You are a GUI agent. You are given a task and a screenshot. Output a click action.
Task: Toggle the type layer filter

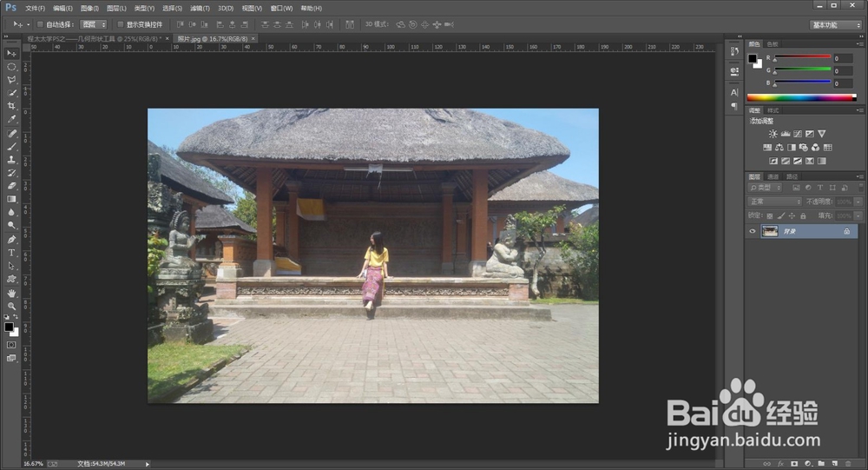point(820,188)
